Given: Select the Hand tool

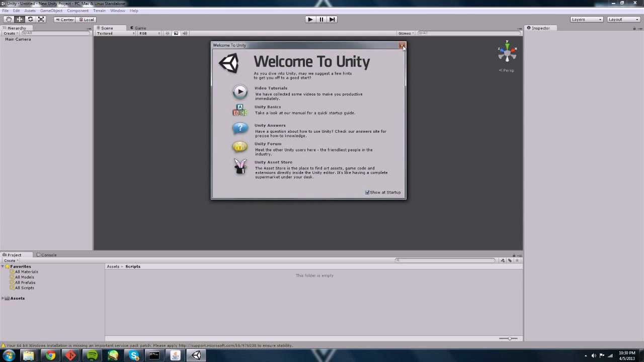Looking at the screenshot, I should 9,19.
